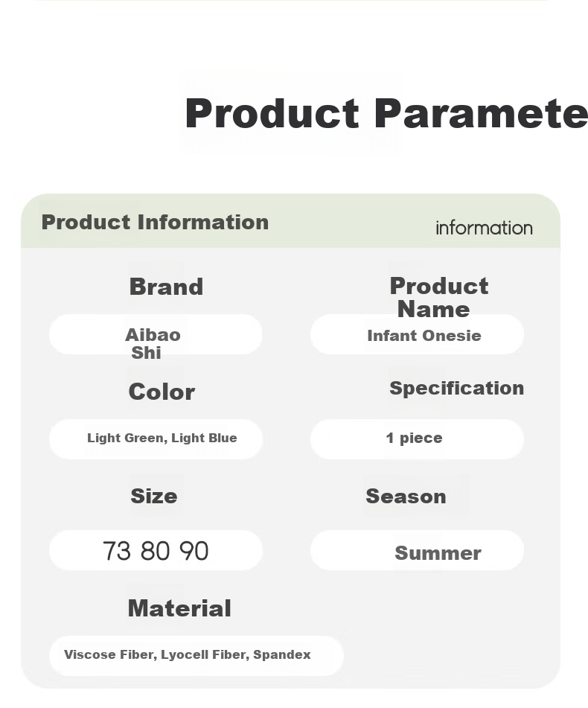Screen dimensions: 588x708
Task: Click the Specification label
Action: [457, 389]
